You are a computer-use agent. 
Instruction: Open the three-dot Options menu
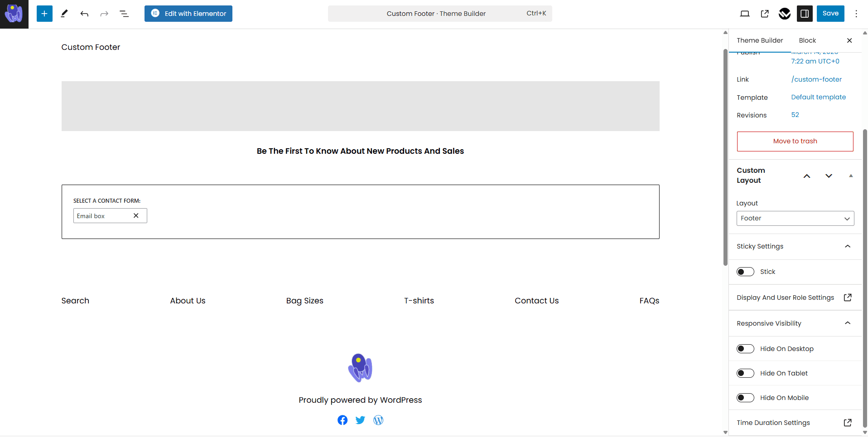pyautogui.click(x=856, y=14)
